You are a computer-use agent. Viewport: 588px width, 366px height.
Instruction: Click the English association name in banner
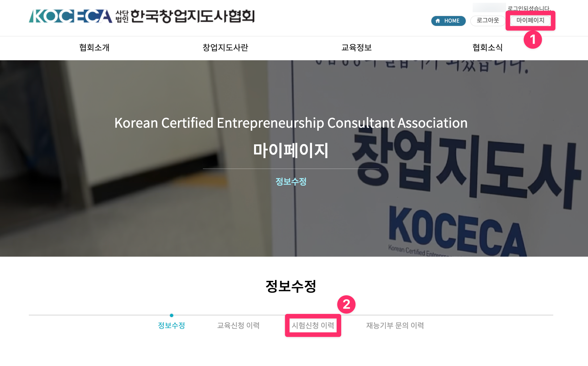(291, 123)
